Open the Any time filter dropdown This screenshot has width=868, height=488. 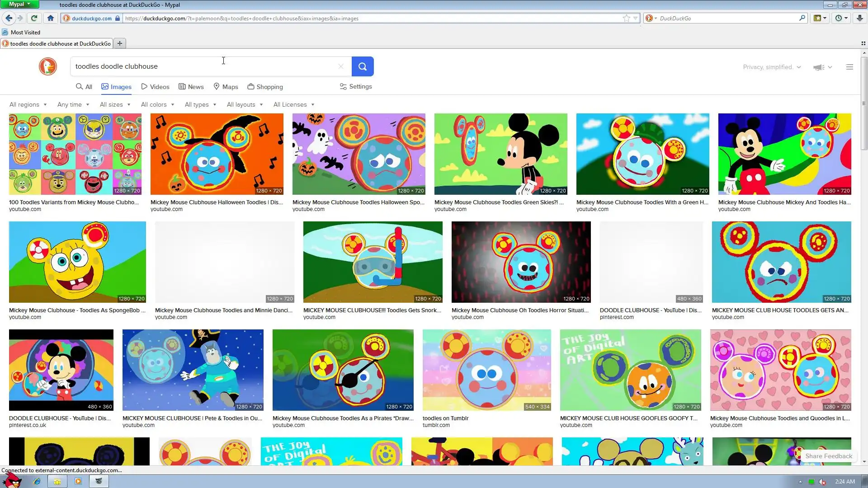(x=73, y=104)
